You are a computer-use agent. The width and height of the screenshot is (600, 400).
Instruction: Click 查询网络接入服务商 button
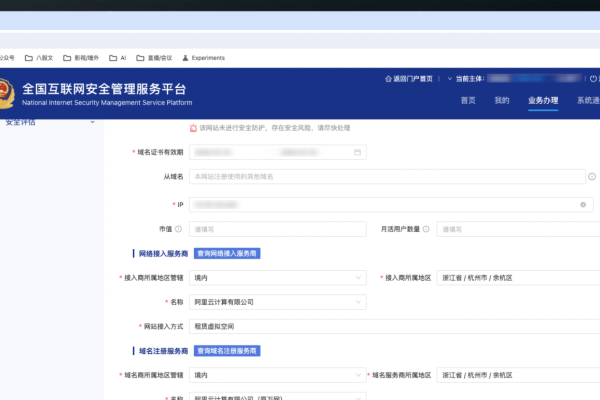point(227,253)
